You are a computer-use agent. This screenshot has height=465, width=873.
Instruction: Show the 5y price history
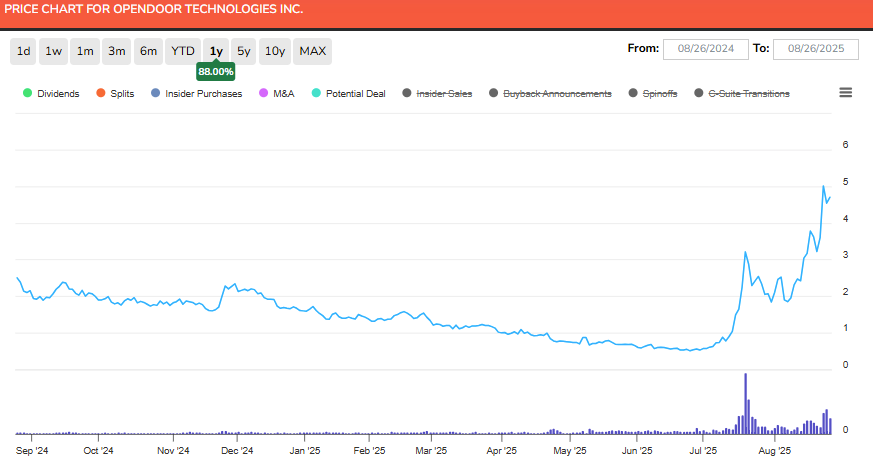[243, 51]
